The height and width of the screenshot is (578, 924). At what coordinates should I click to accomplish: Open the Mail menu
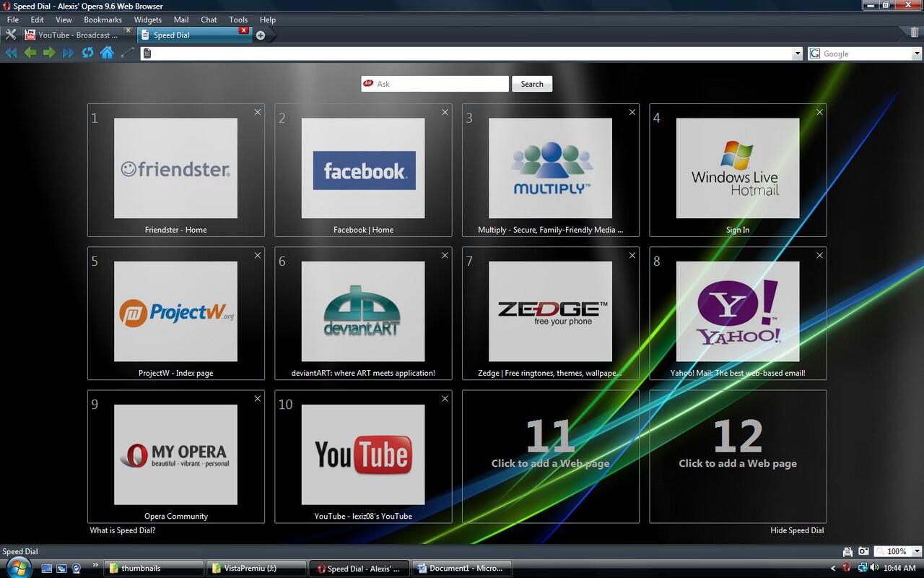(x=181, y=20)
